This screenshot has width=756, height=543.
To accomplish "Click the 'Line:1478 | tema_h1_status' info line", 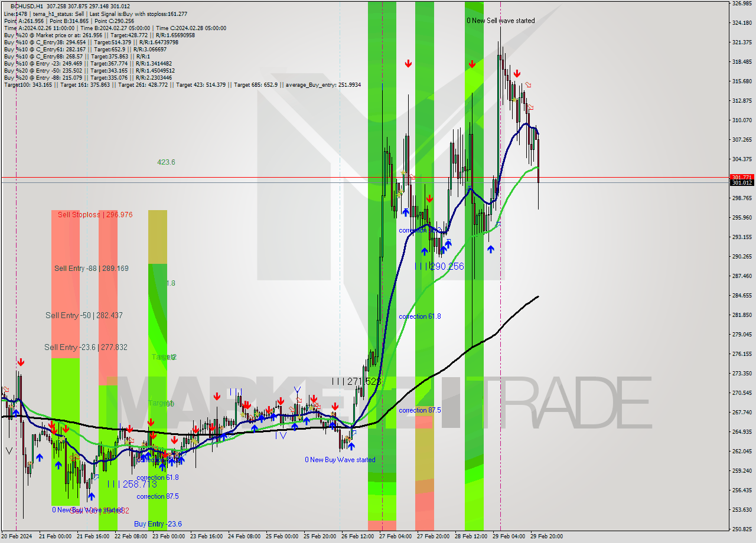I will click(96, 14).
